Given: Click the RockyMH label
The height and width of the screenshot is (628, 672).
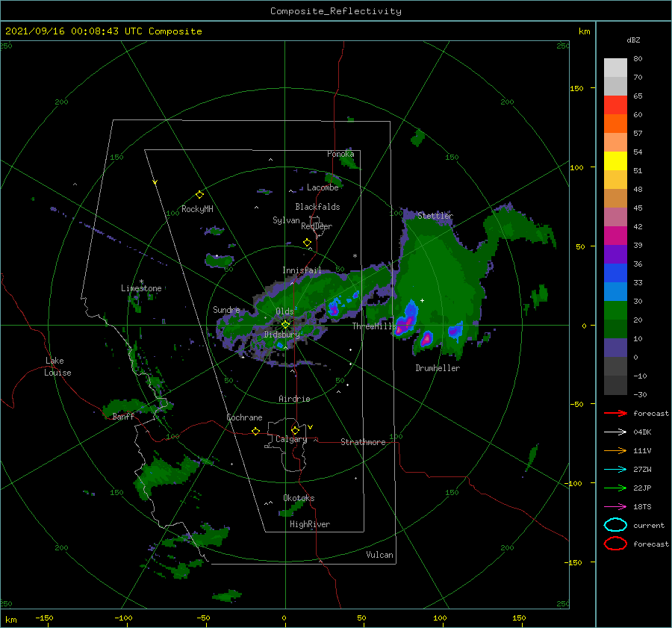Looking at the screenshot, I should click(197, 209).
